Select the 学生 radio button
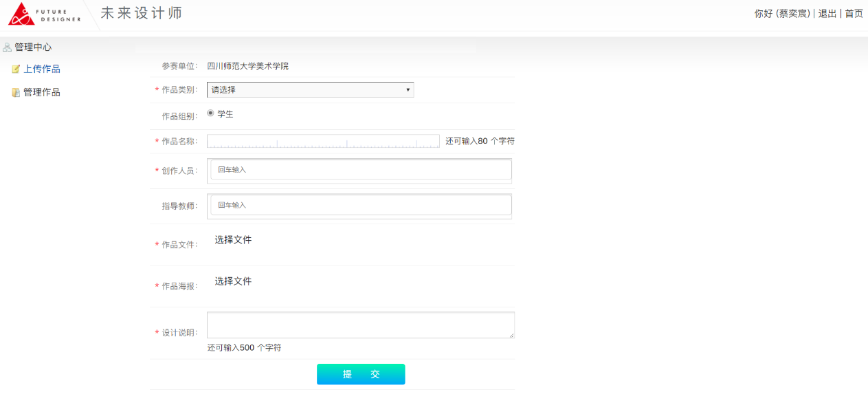Screen dimensions: 868x403 click(x=210, y=113)
